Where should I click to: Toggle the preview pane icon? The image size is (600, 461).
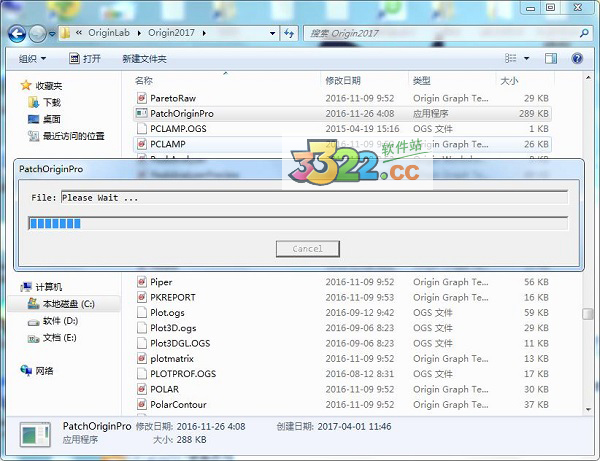pyautogui.click(x=551, y=58)
